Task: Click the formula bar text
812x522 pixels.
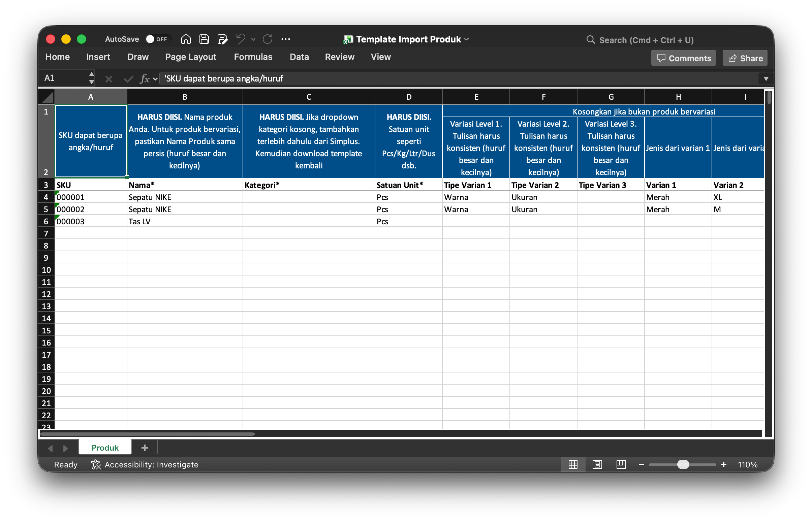Action: point(224,79)
